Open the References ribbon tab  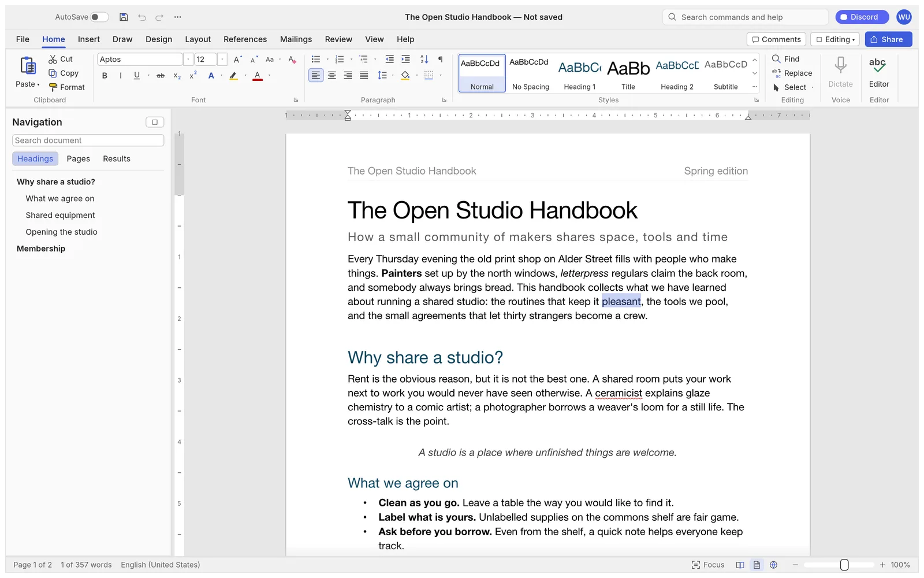click(x=245, y=39)
